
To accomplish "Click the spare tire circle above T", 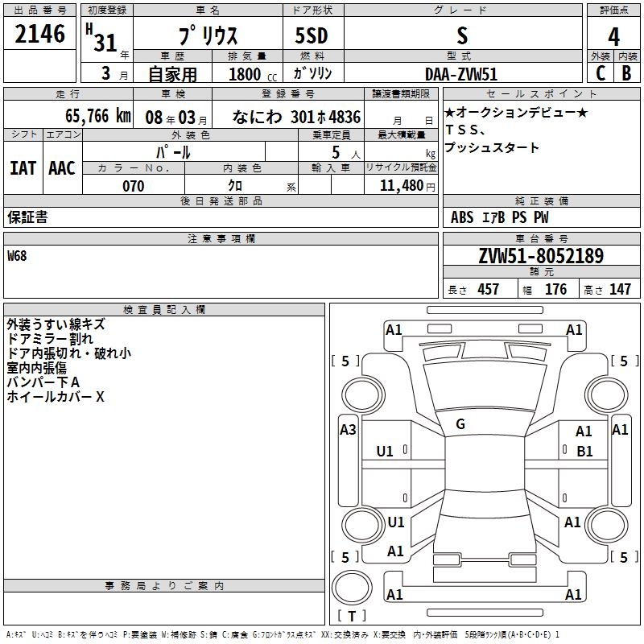I will pos(352,588).
